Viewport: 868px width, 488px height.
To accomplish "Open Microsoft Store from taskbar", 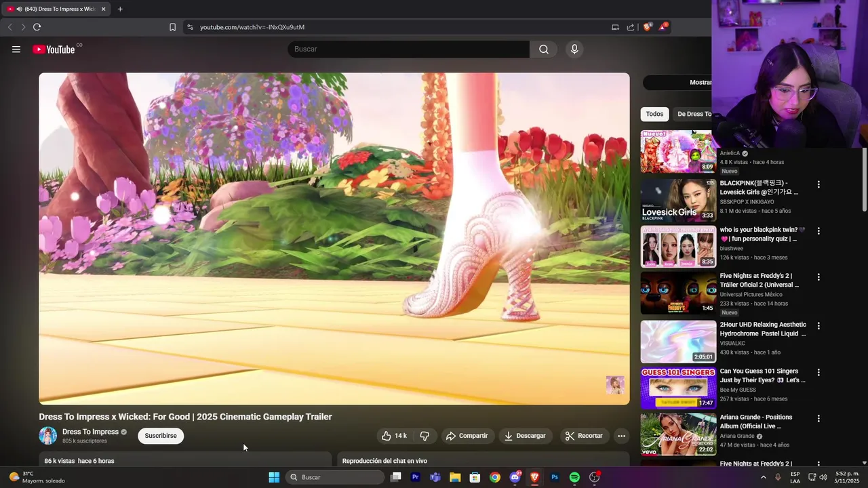I will [475, 477].
